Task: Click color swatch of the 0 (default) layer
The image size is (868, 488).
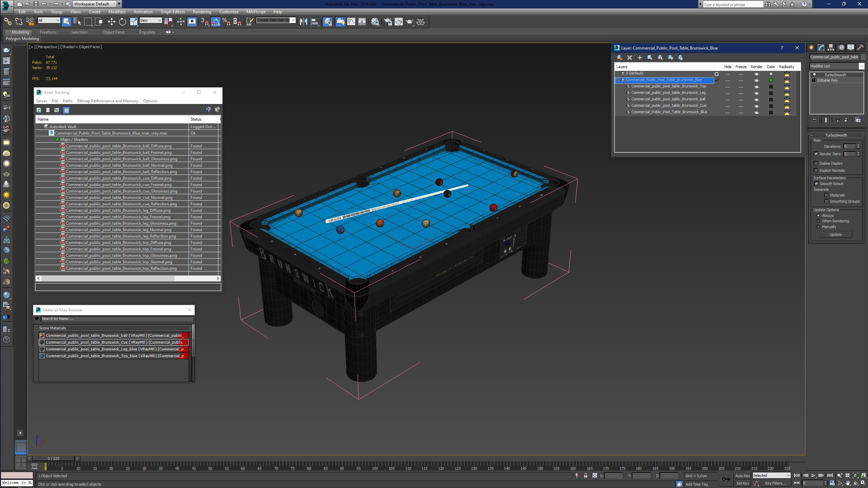Action: pyautogui.click(x=771, y=74)
